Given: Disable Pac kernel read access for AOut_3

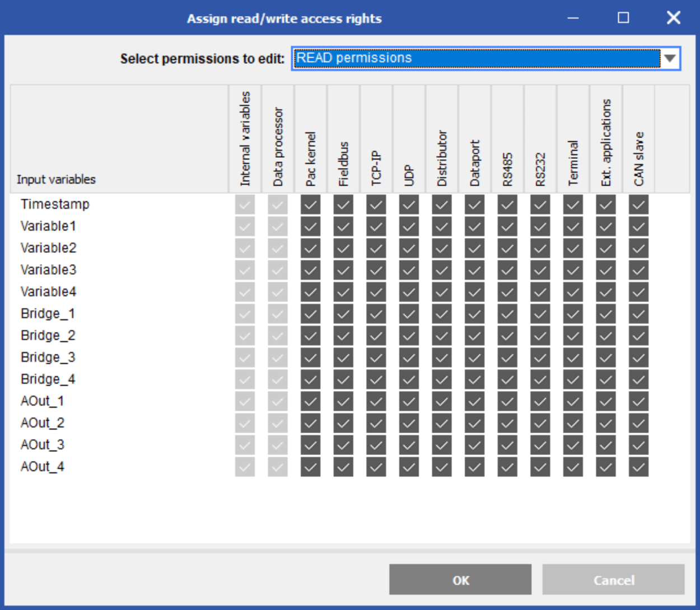Looking at the screenshot, I should tap(310, 444).
